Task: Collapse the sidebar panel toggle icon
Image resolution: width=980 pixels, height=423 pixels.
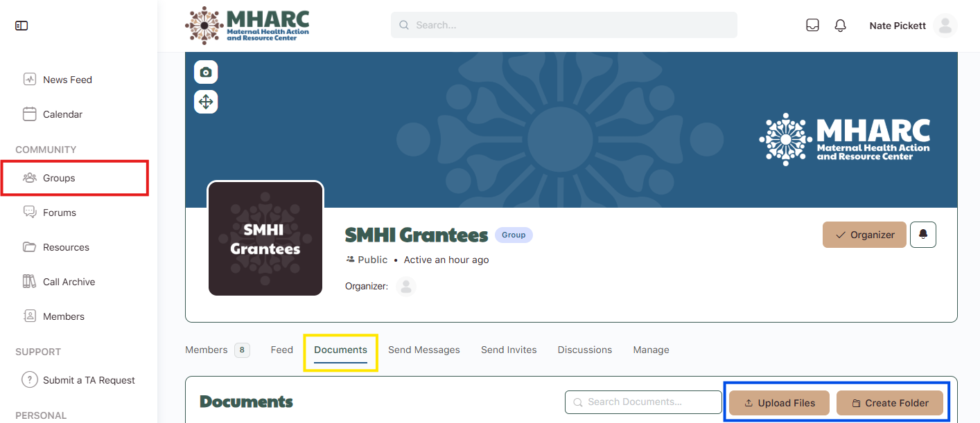Action: point(21,26)
